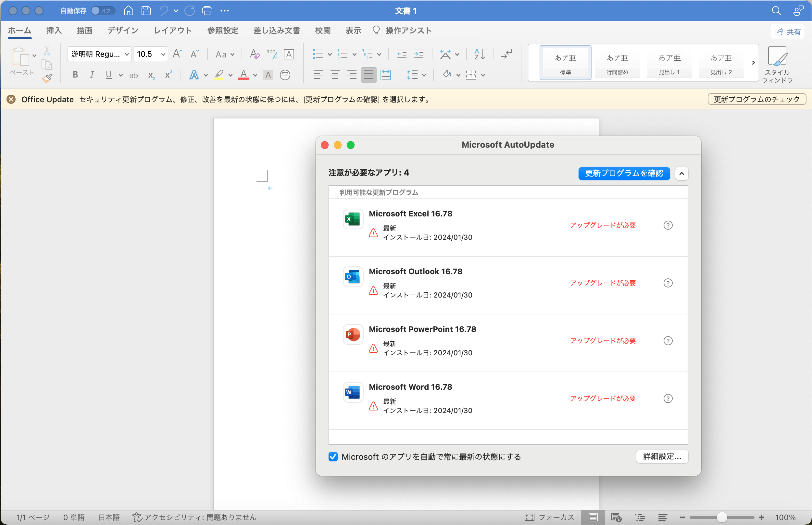The width and height of the screenshot is (812, 525).
Task: Open search with the magnifier icon
Action: click(x=776, y=11)
